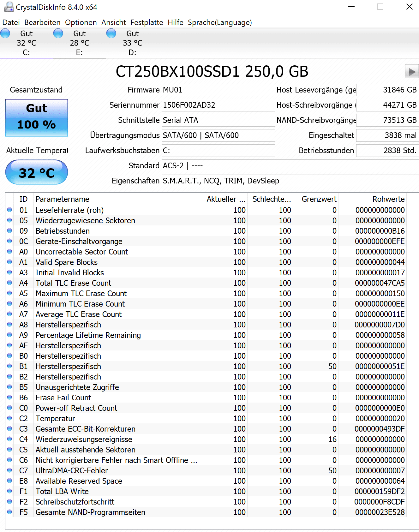Screen dimensions: 419x532
Task: Open the Hilfe menu
Action: (x=176, y=22)
